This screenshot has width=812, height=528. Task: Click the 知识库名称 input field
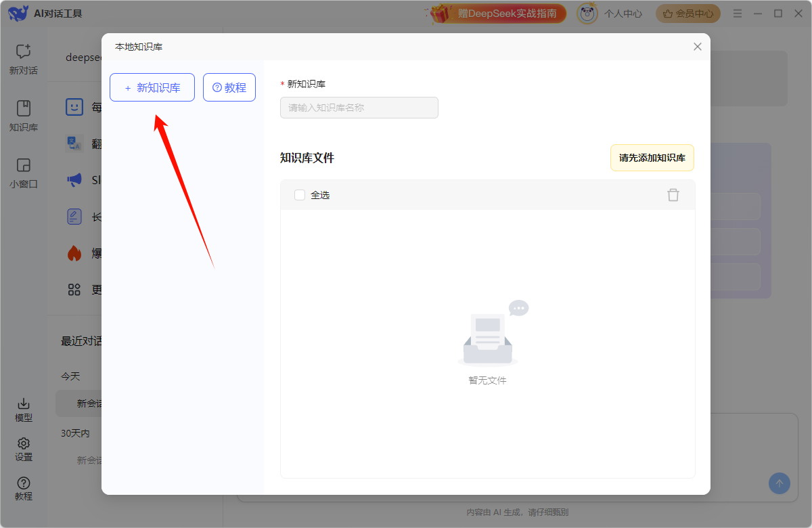tap(359, 108)
